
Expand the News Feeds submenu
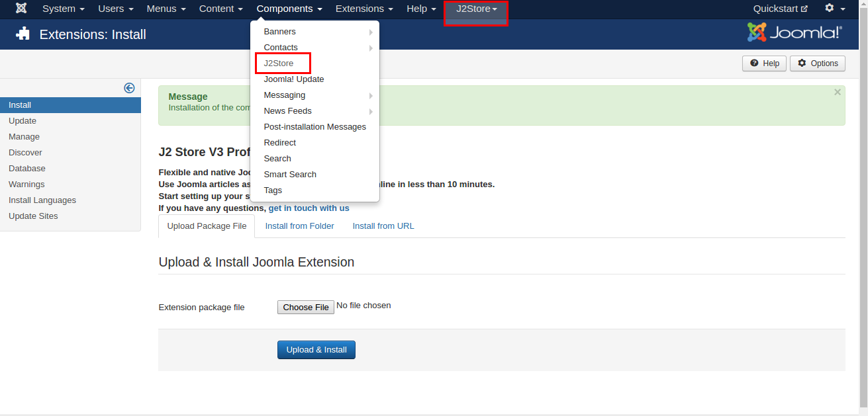(314, 111)
